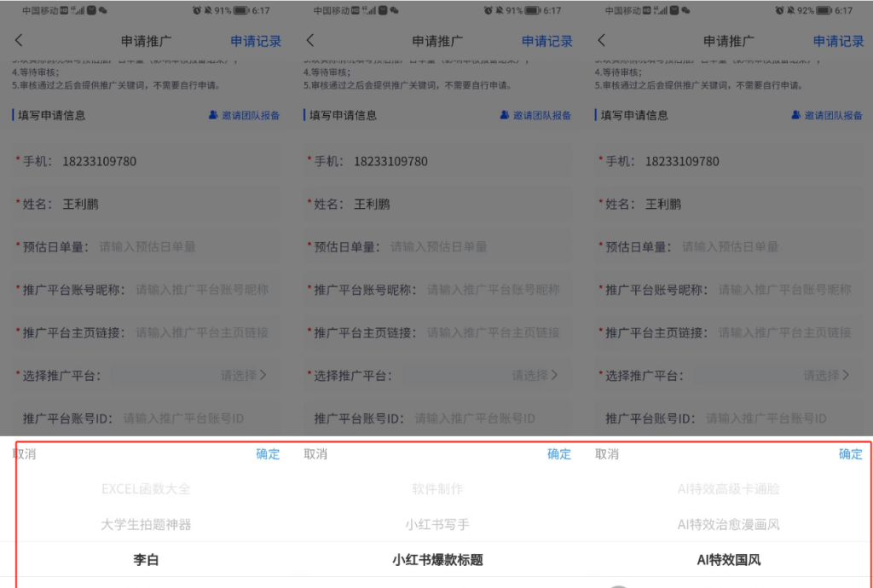Screen dimensions: 873x588
Task: Open the 选择推广平台 selector in the middle screen
Action: [x=535, y=375]
